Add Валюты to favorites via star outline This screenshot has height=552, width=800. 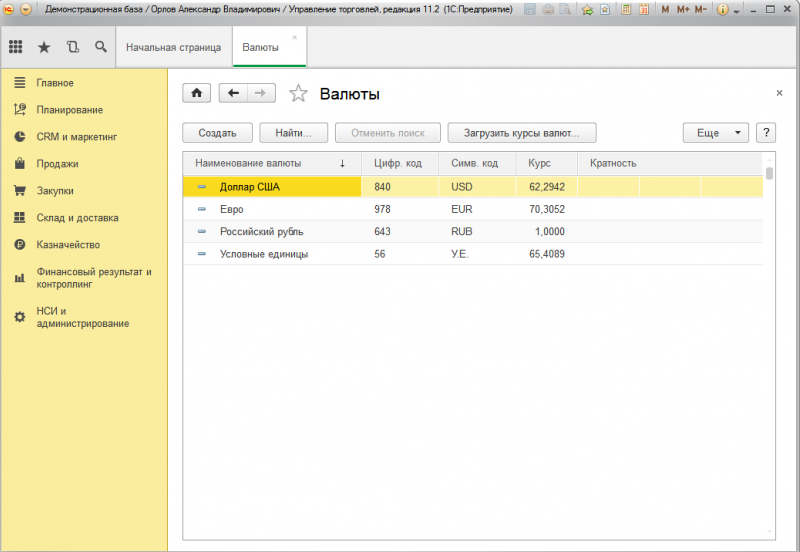(298, 93)
